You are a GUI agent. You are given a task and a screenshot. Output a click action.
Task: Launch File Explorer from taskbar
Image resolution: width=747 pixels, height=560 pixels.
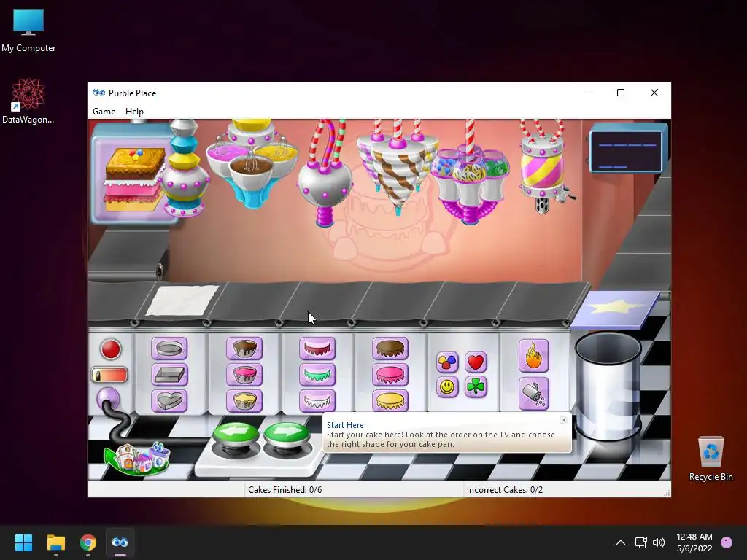coord(55,542)
